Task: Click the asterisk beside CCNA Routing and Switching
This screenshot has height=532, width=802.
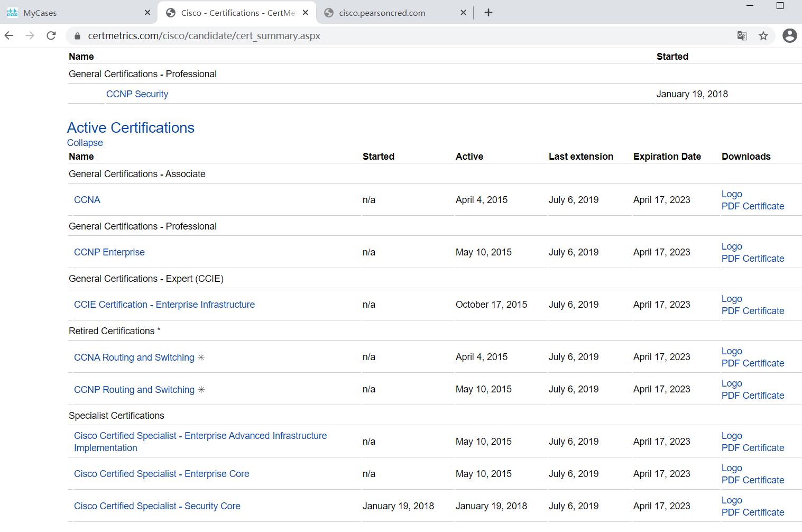Action: (201, 357)
